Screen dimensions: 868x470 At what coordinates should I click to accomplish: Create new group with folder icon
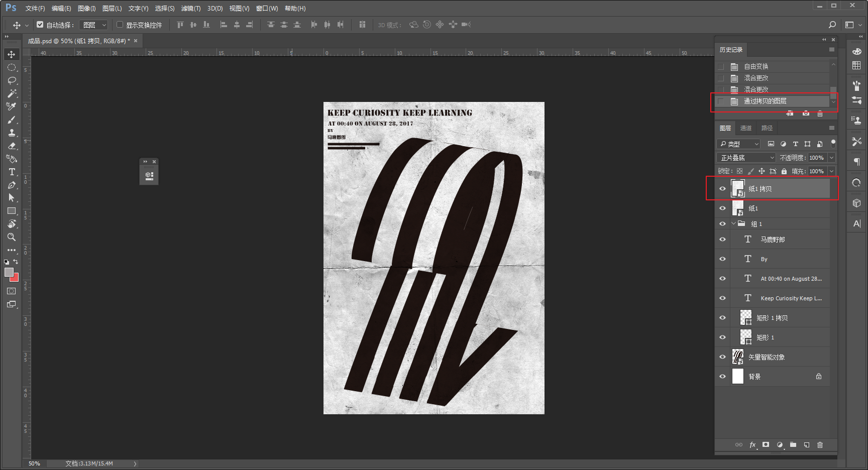point(793,445)
